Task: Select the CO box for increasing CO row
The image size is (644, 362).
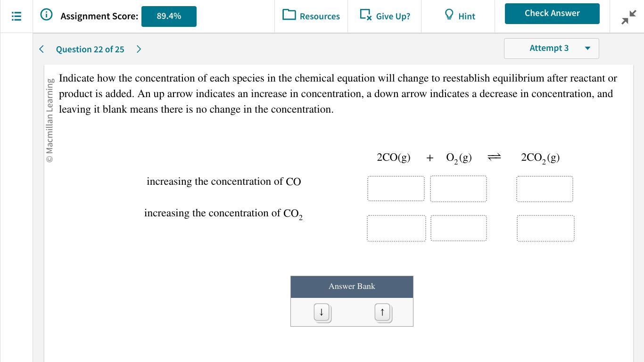Action: [396, 189]
